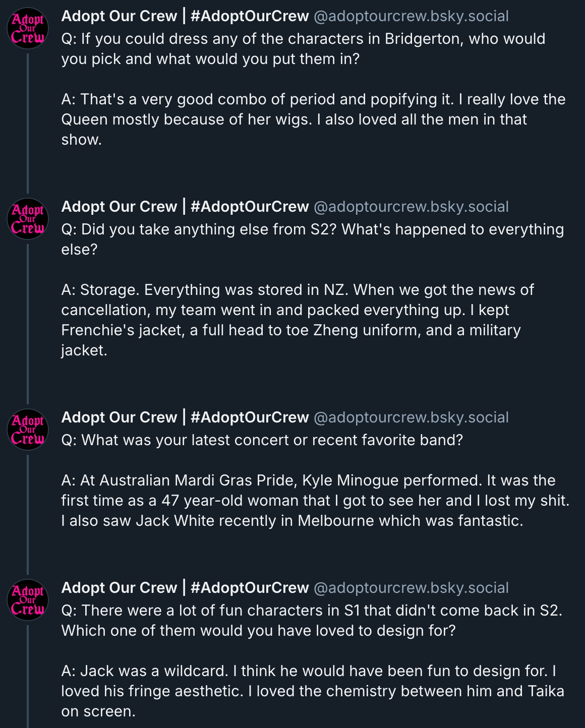The width and height of the screenshot is (585, 728).
Task: Select the question about latest concert or favorite band
Action: pyautogui.click(x=262, y=440)
